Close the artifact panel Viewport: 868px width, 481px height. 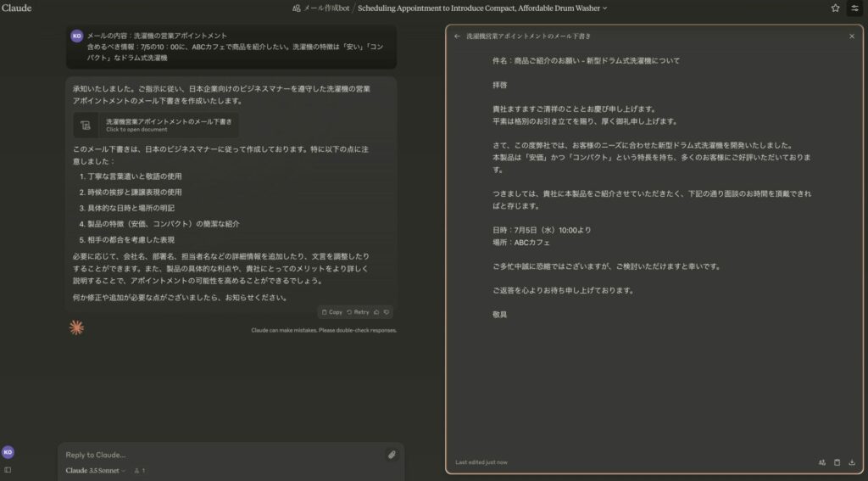(852, 36)
